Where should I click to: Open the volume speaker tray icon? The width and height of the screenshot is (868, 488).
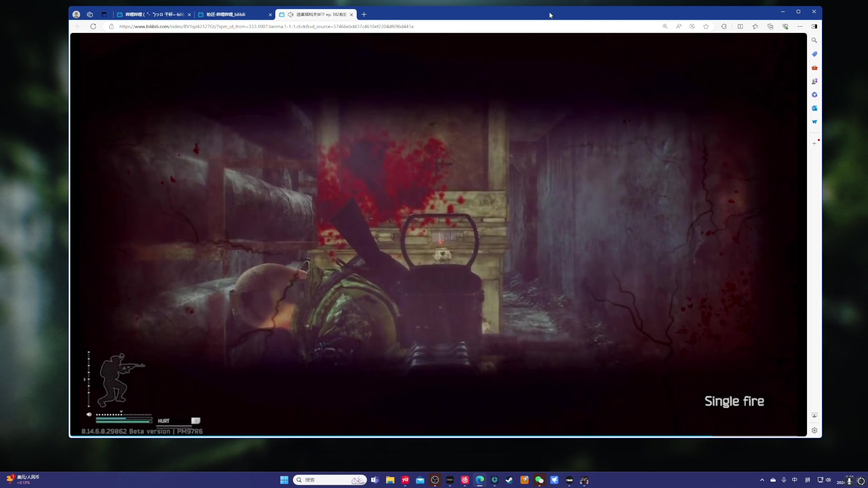click(829, 480)
